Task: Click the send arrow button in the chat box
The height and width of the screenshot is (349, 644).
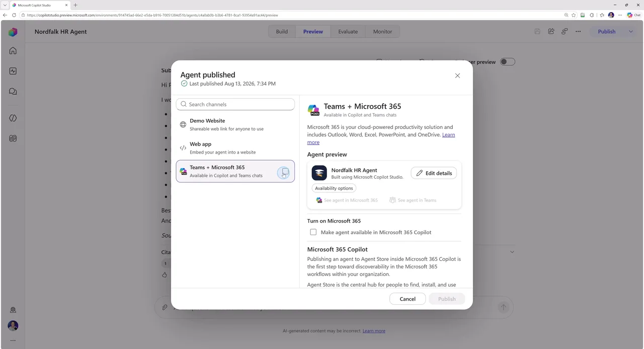Action: 503,307
